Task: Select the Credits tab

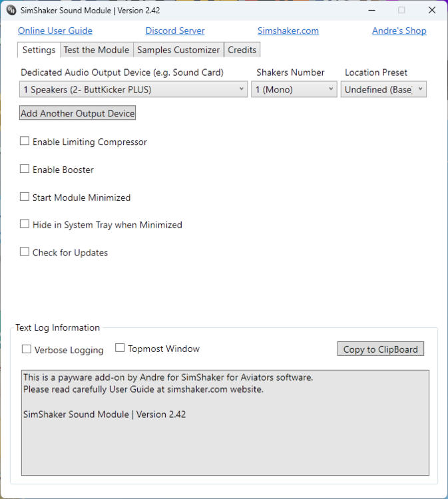Action: click(242, 50)
